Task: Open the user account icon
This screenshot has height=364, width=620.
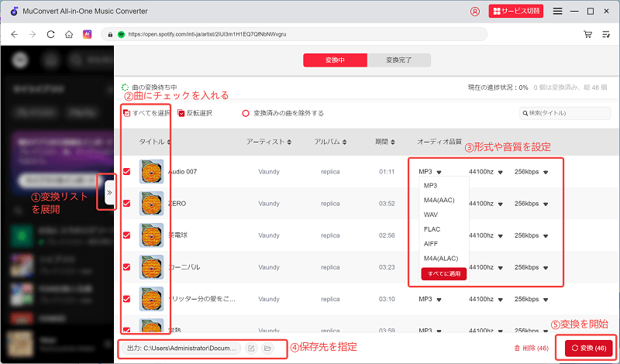Action: [475, 12]
